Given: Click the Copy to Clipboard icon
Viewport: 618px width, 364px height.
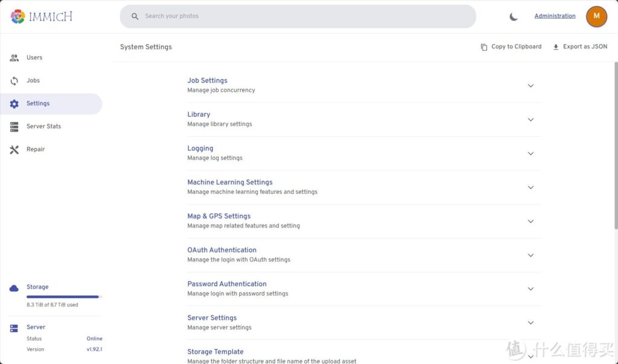Looking at the screenshot, I should click(484, 47).
